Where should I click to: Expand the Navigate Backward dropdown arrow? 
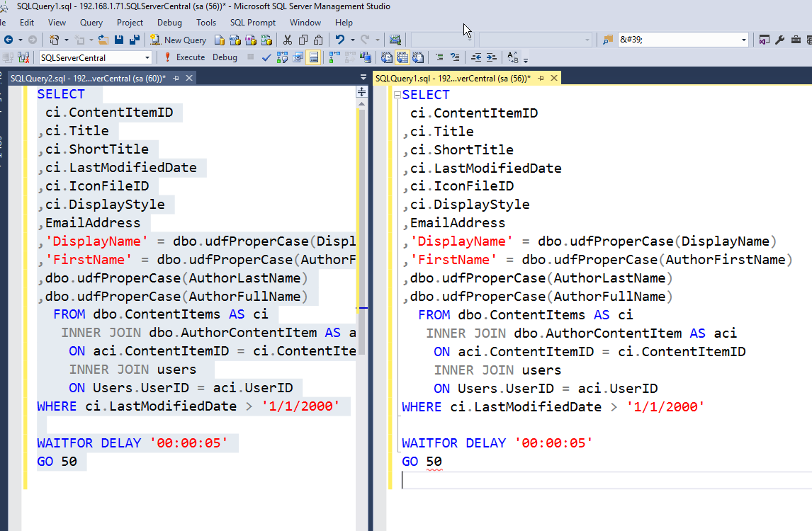21,40
